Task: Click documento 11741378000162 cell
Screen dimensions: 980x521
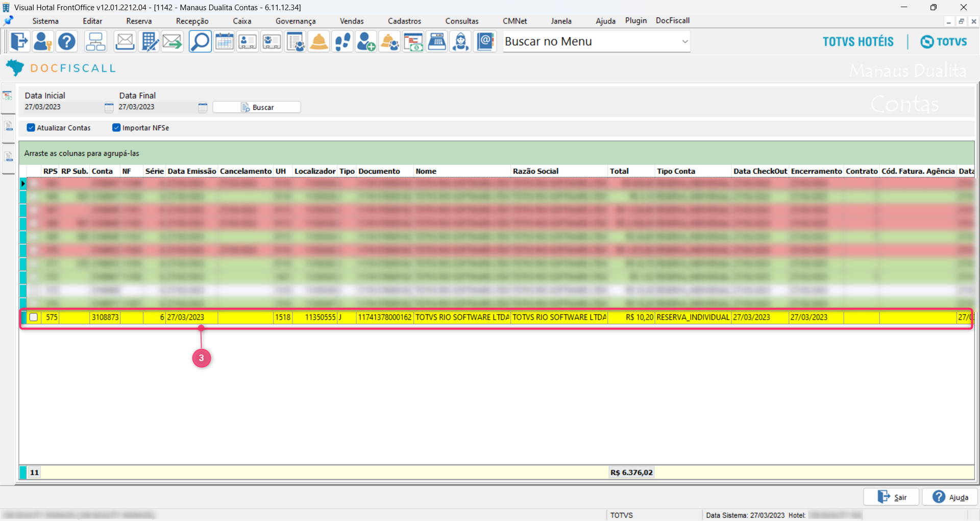Action: [385, 317]
